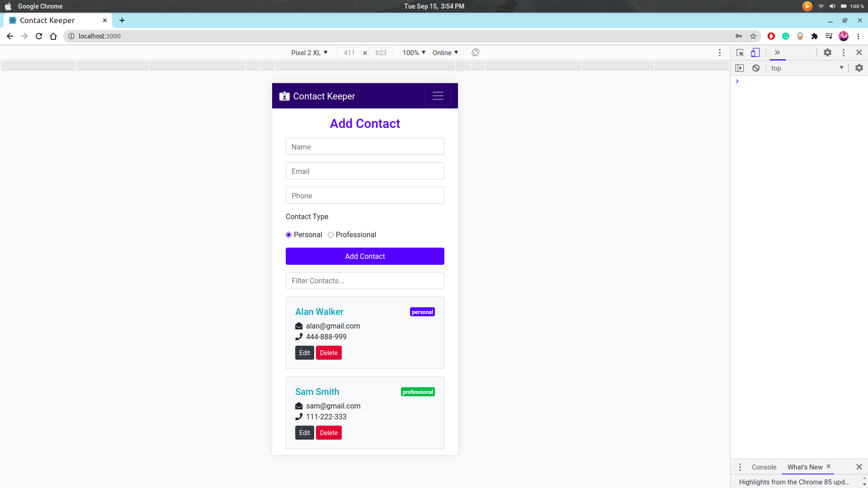Open the hamburger navbar menu

click(438, 96)
